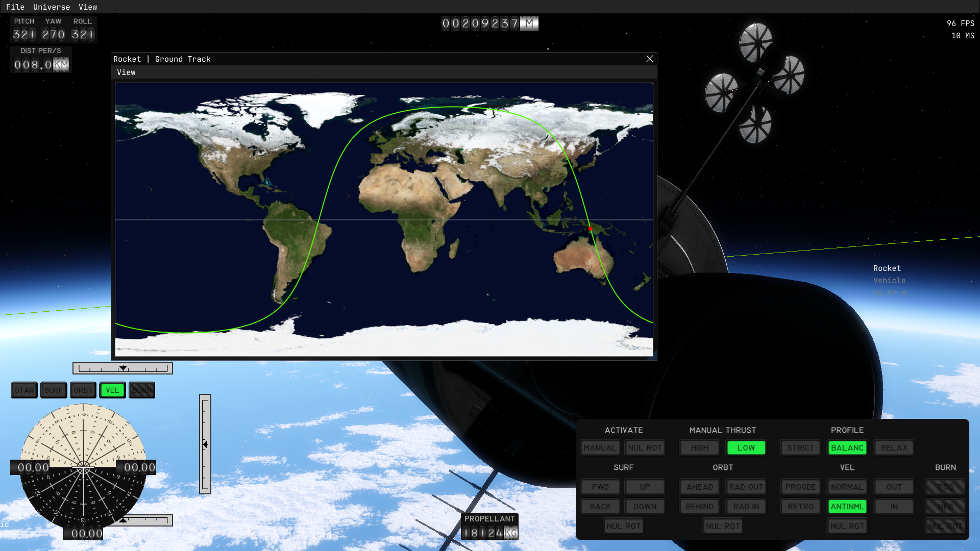
Task: Select SURF reference frame
Action: tap(54, 390)
